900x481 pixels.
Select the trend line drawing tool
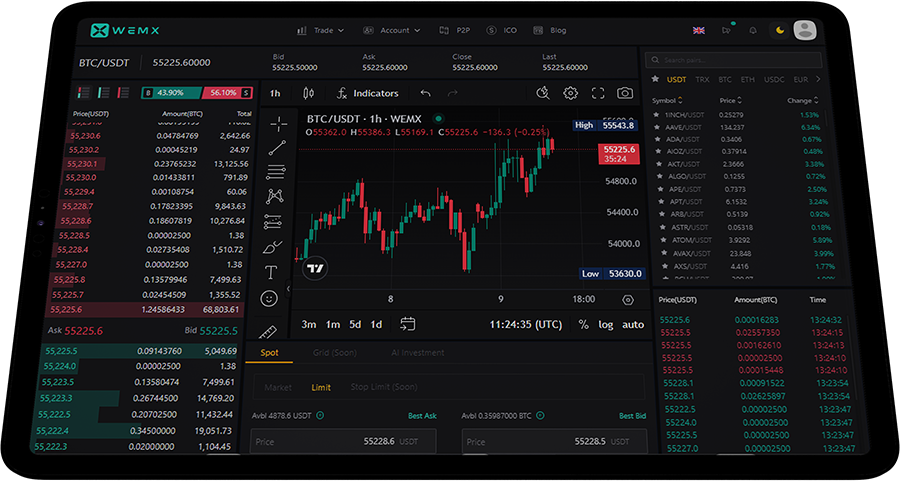click(x=277, y=148)
